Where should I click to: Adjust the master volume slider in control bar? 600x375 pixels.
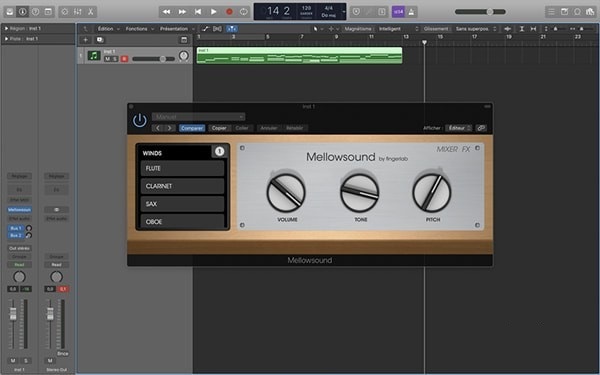[x=480, y=12]
